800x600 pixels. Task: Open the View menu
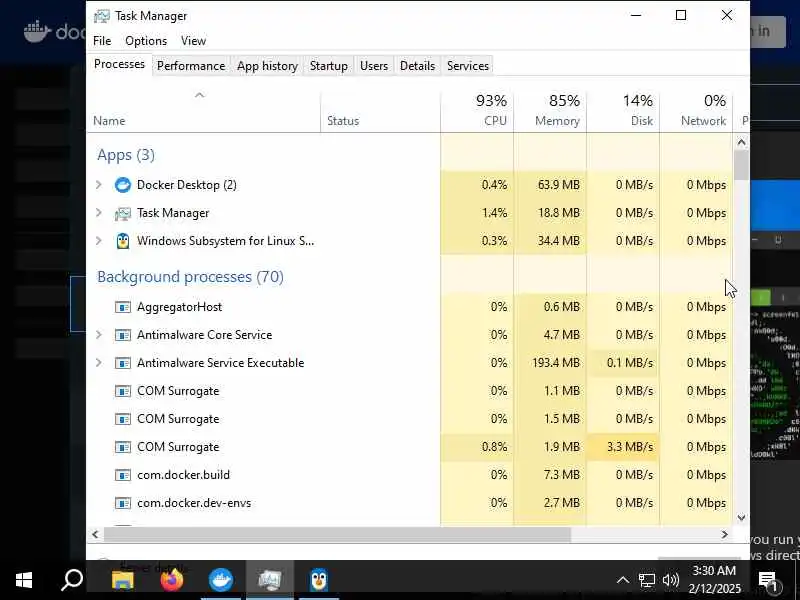tap(193, 41)
